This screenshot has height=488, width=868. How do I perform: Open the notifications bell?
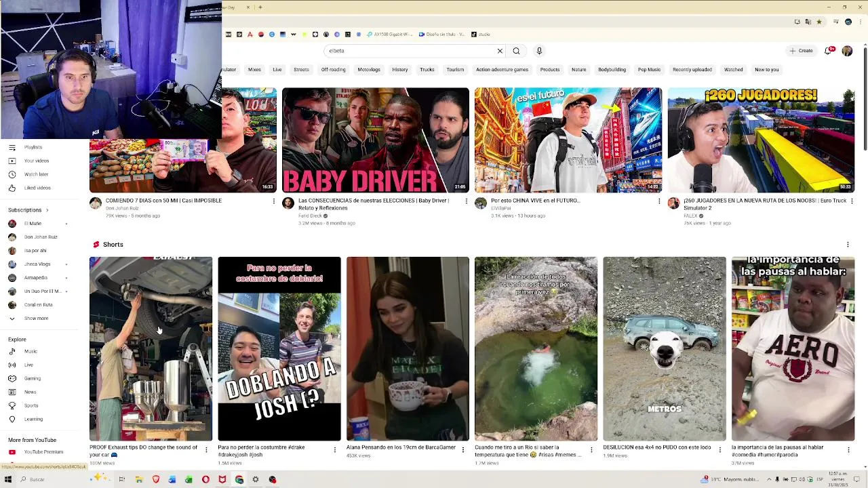828,51
